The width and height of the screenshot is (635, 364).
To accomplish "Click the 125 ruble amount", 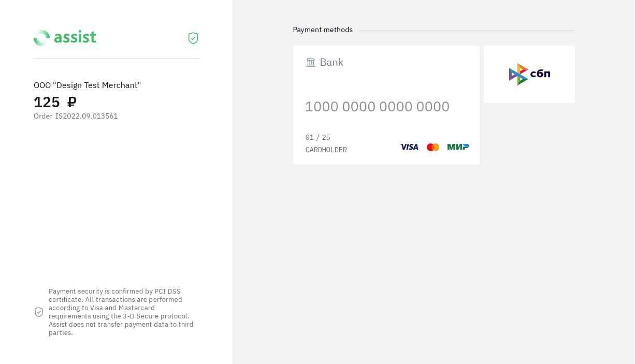I will pyautogui.click(x=47, y=102).
